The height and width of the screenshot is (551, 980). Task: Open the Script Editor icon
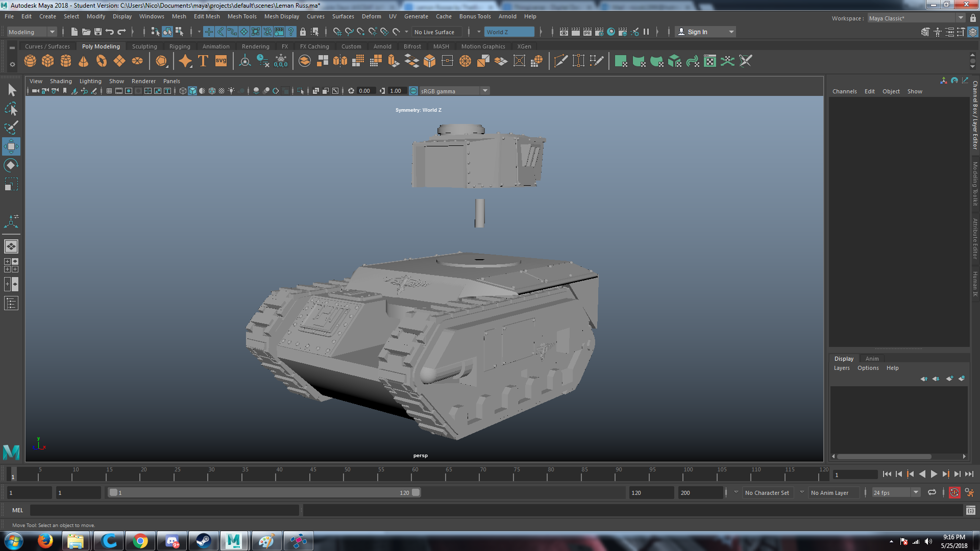click(x=971, y=510)
